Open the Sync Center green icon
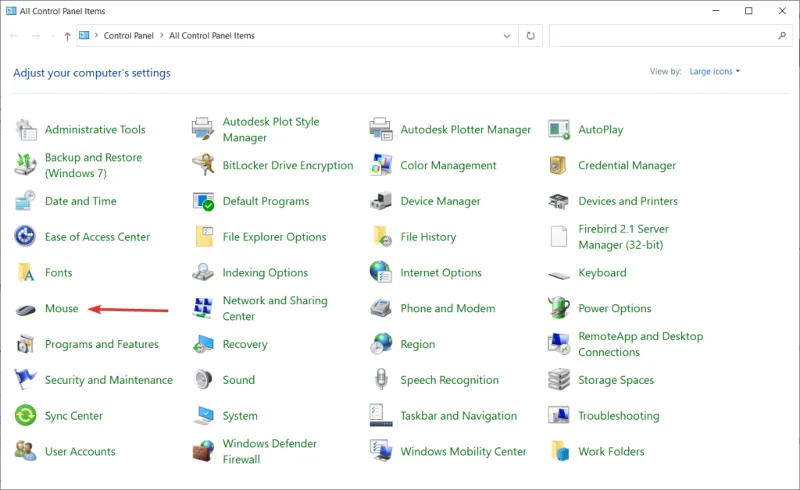 (26, 415)
